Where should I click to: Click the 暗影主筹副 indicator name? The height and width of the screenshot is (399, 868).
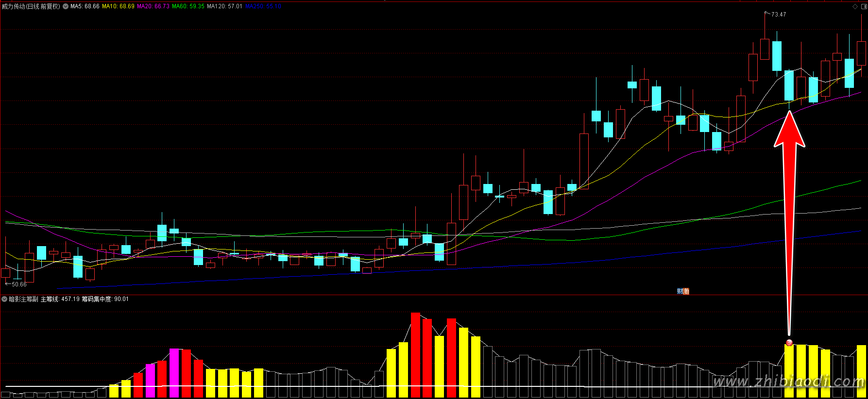(x=23, y=299)
